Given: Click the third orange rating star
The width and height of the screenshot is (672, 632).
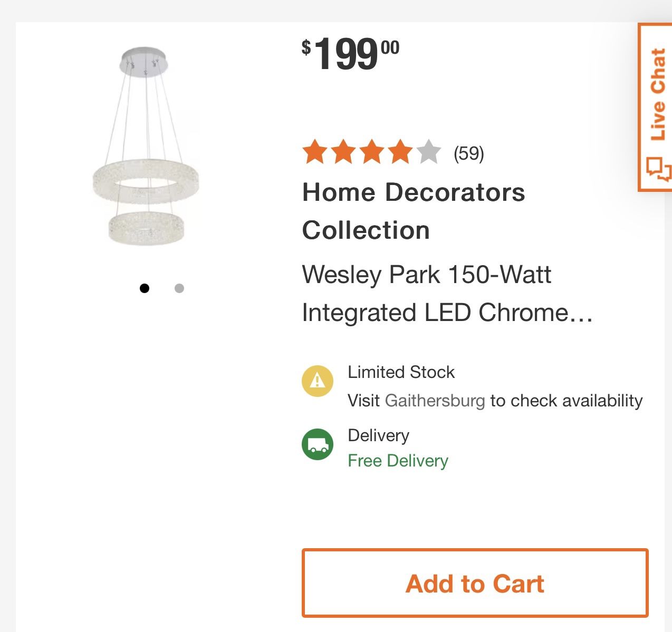Looking at the screenshot, I should 372,152.
